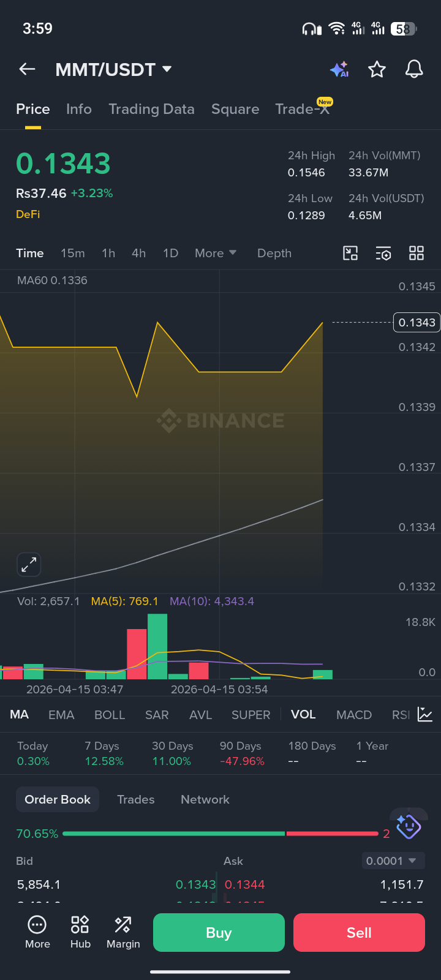Expand the More timeframes dropdown

[x=216, y=253]
